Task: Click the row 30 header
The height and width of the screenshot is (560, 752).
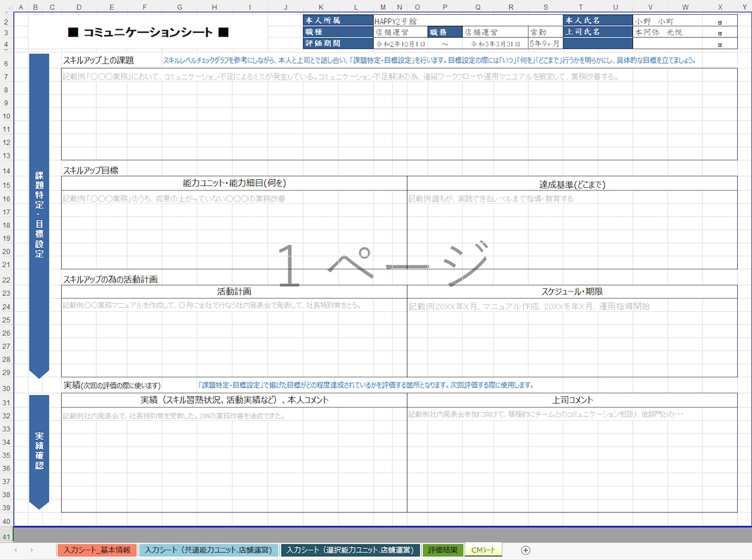Action: (6, 388)
